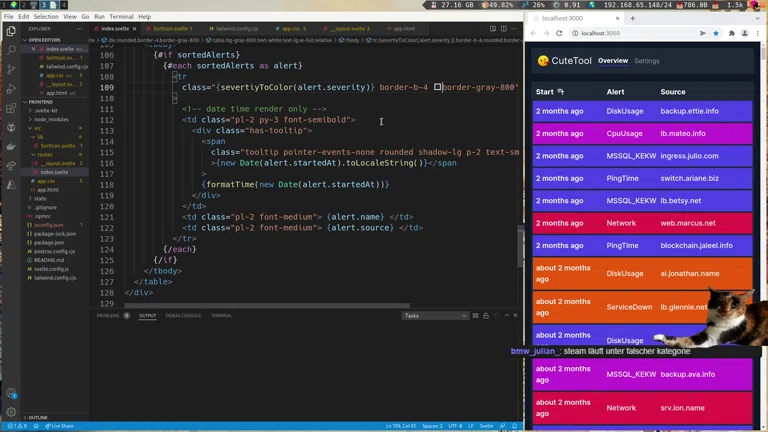Open the Explorer view in activity bar

tap(11, 31)
